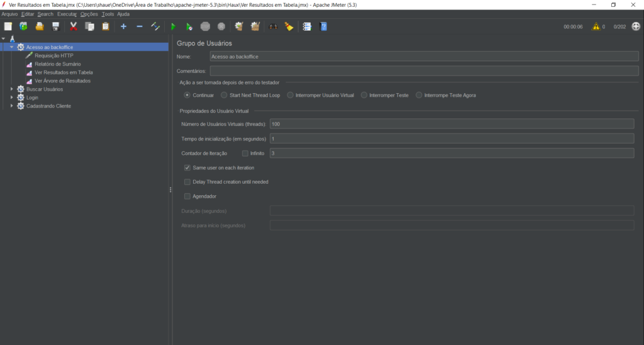Open the Search menu
The image size is (644, 345).
pyautogui.click(x=45, y=14)
